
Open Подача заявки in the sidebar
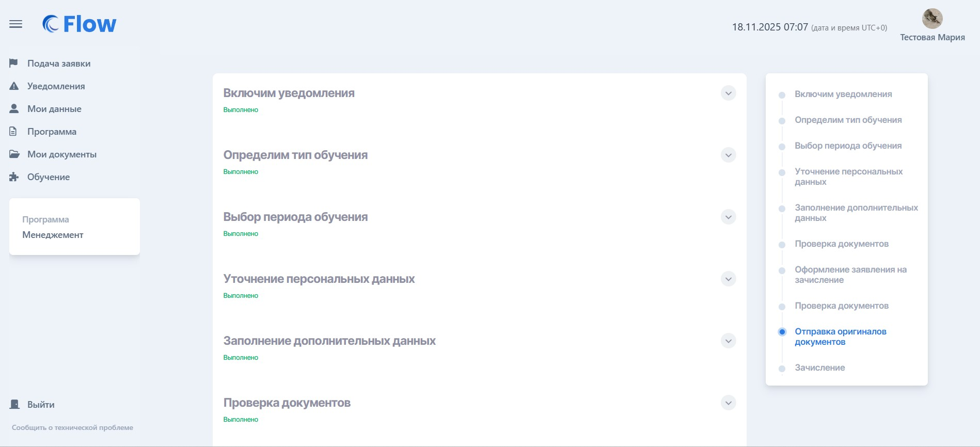(59, 63)
